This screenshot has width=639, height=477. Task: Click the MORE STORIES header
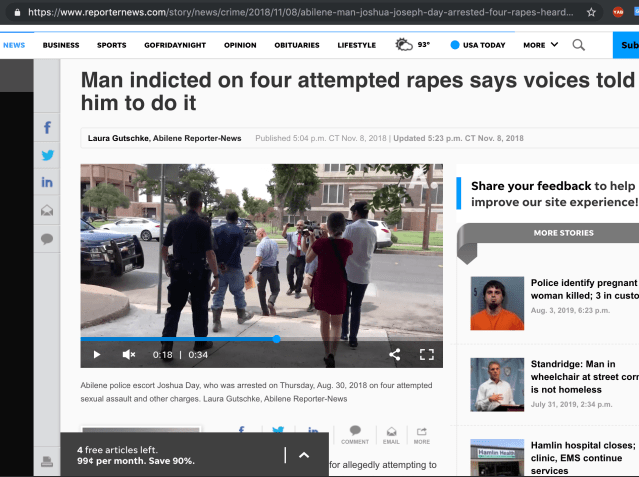coord(564,233)
